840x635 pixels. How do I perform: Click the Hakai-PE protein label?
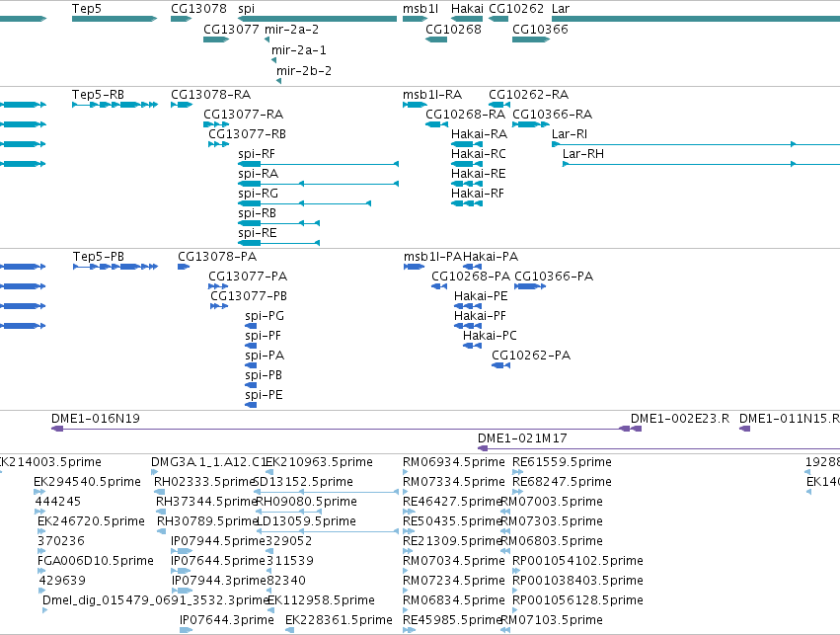coord(481,296)
